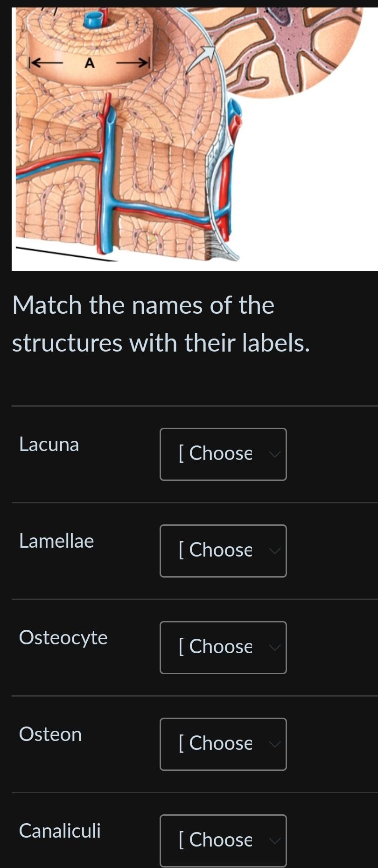
Task: Click the chevron on the Osteocyte dropdown
Action: coord(274,648)
